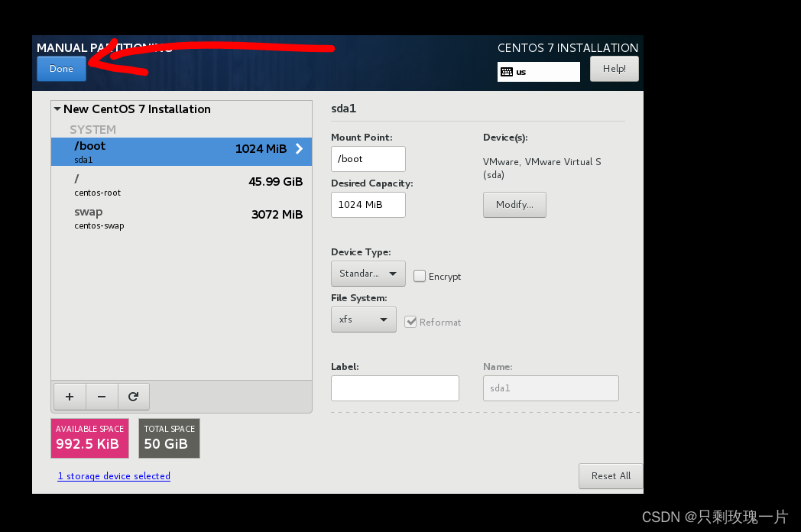Click the Desired Capacity field with 1024 MiB

coord(368,204)
